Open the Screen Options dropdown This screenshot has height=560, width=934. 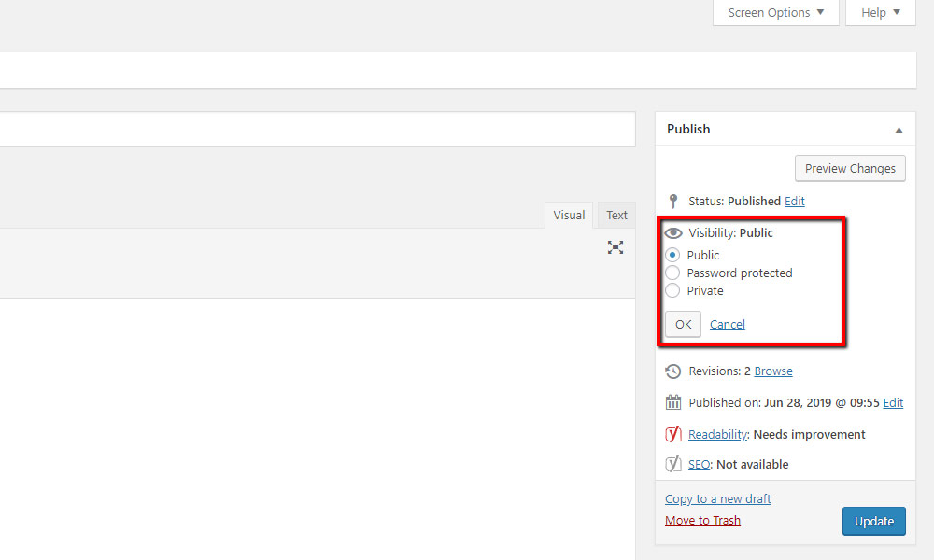[x=775, y=12]
